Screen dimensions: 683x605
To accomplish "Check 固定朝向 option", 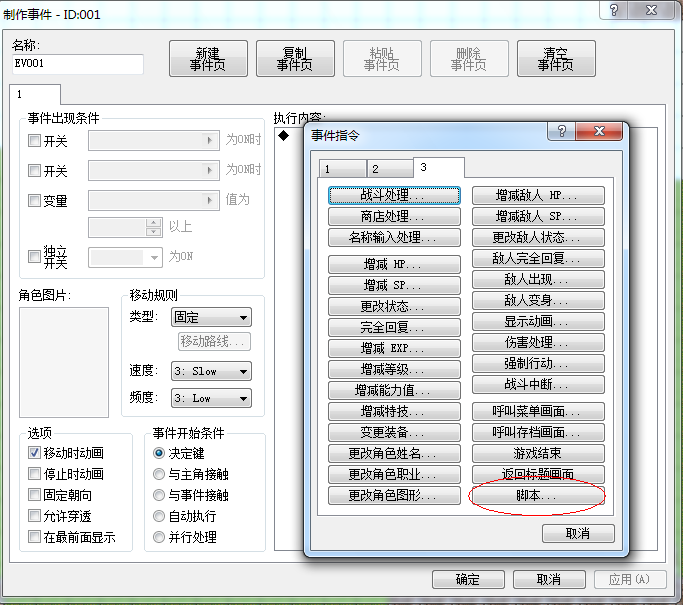I will coord(34,494).
